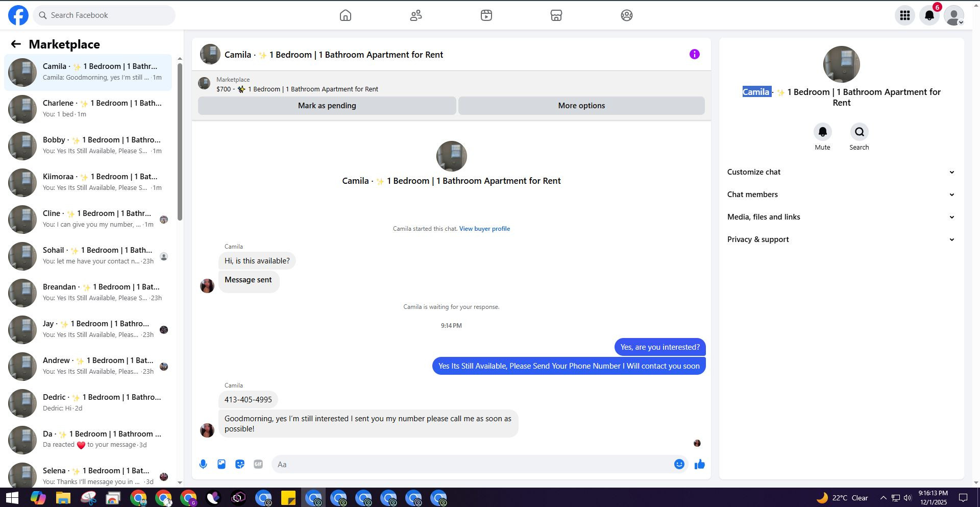Open the Groups icon in top navigation
This screenshot has width=980, height=507.
(x=627, y=15)
